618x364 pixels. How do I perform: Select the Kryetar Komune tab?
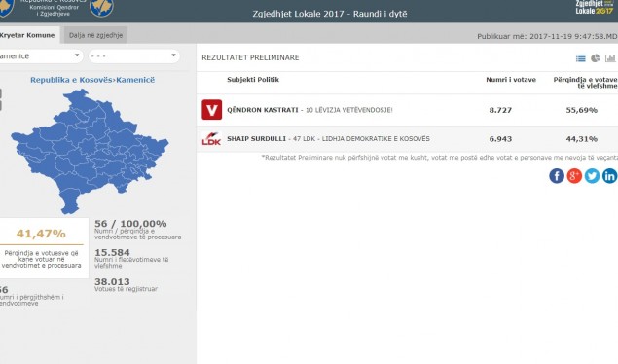[x=28, y=35]
